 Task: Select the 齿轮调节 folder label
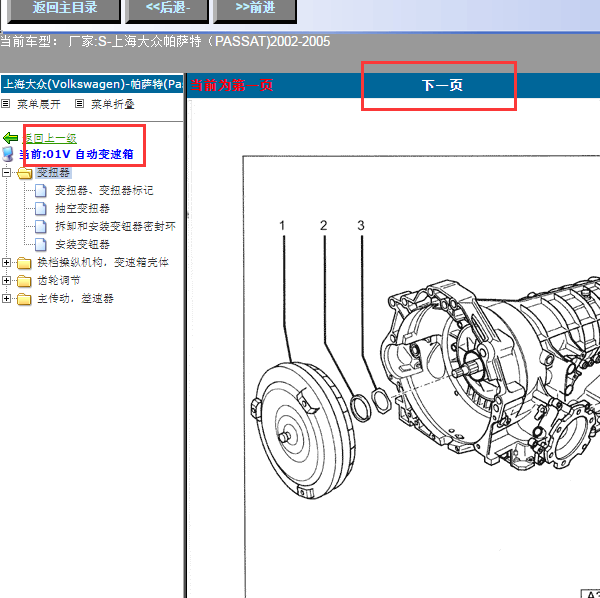coord(59,280)
